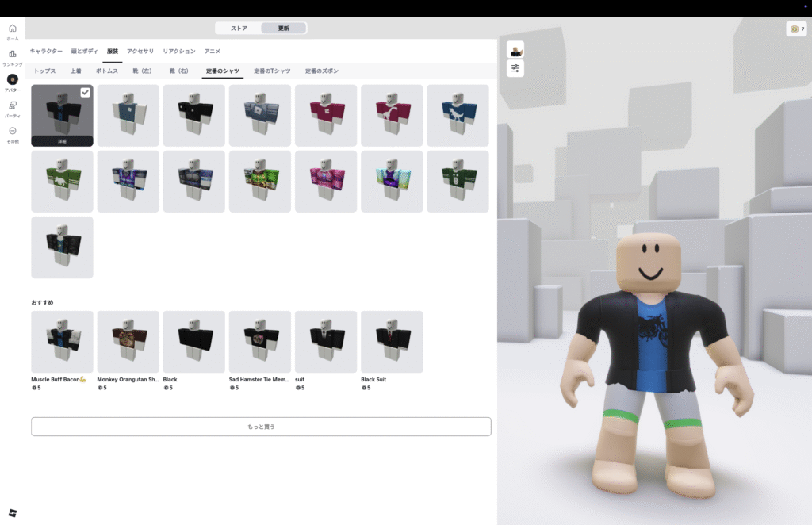This screenshot has height=525, width=812.
Task: Open the ホーム (Home) sidebar icon
Action: click(x=13, y=31)
